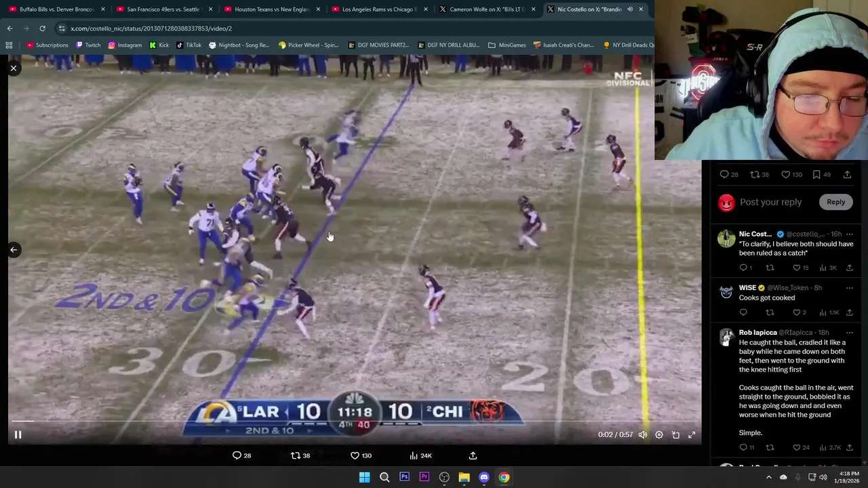The image size is (868, 488).
Task: Open Photoshop from the taskbar
Action: [x=404, y=477]
